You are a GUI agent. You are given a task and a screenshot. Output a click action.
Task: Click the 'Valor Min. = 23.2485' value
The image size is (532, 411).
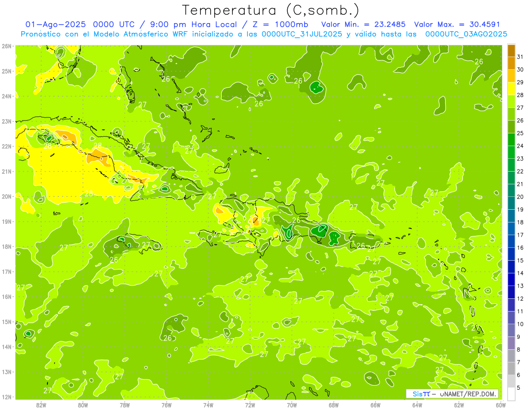coord(363,24)
